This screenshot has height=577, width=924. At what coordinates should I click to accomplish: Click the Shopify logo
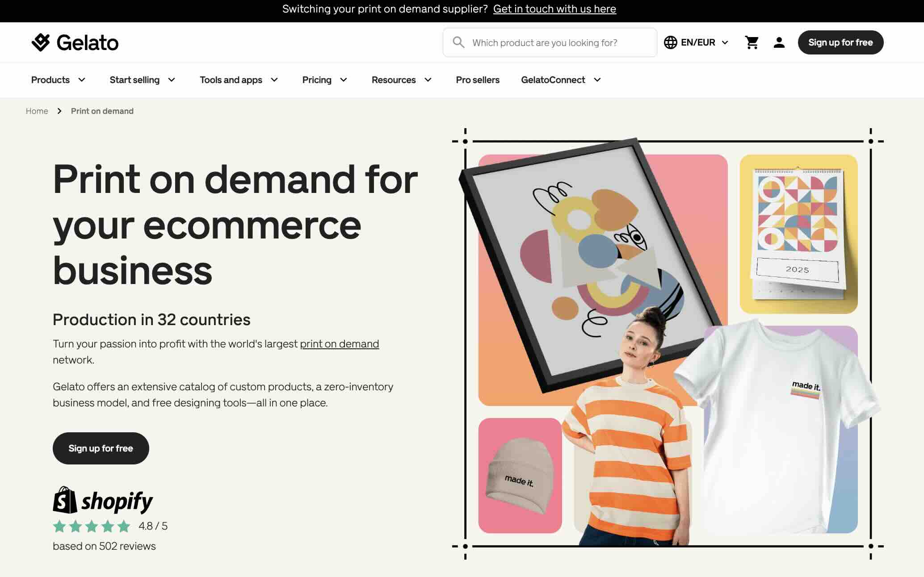[x=103, y=500]
